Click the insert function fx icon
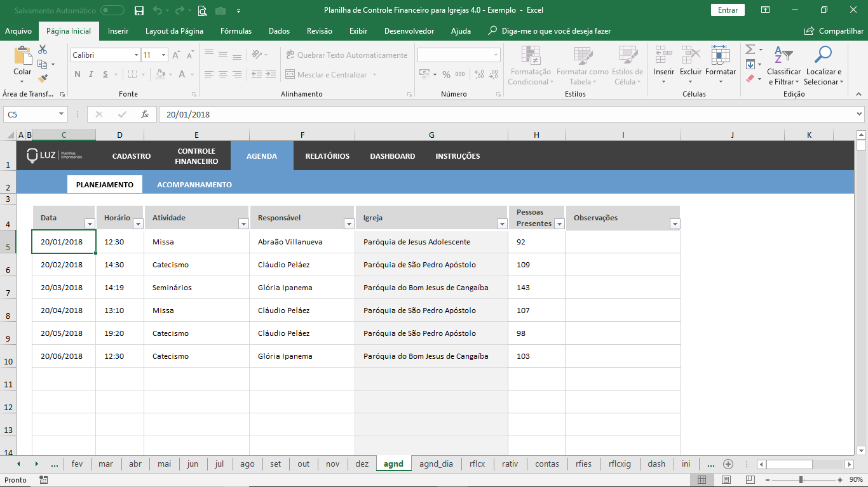The image size is (868, 487). tap(145, 114)
